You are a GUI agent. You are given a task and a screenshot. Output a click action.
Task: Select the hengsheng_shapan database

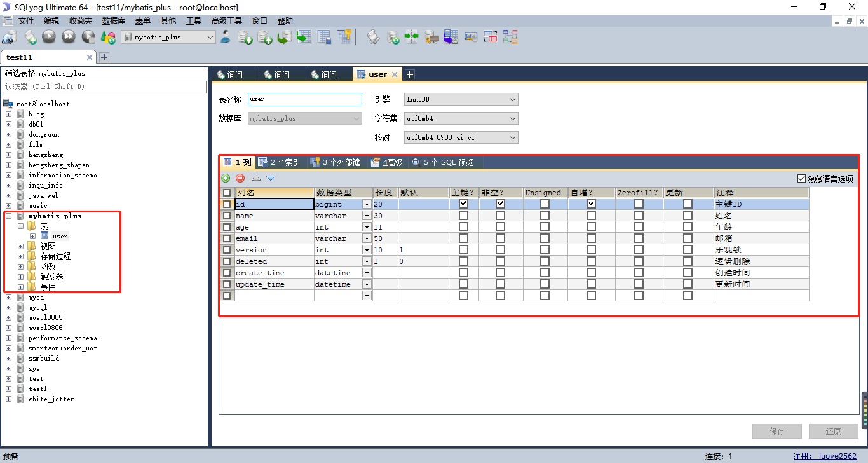pos(58,165)
